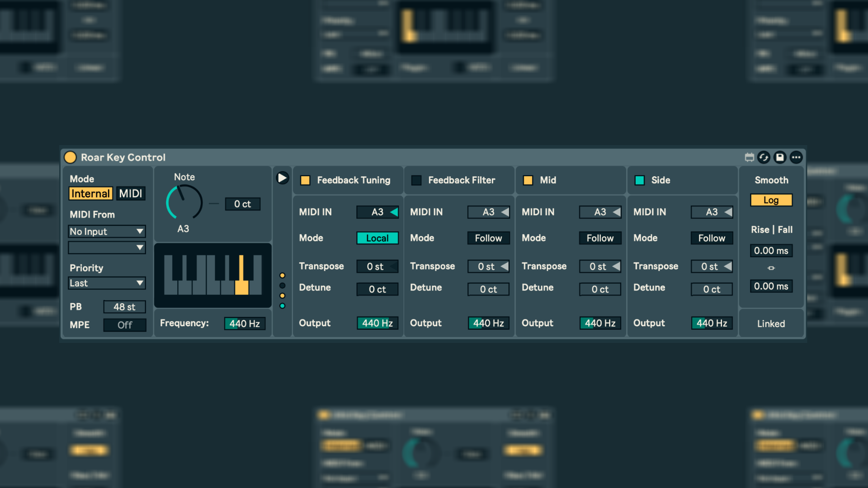This screenshot has width=868, height=488.
Task: Click the Local mode button in Feedback Tuning
Action: pyautogui.click(x=377, y=238)
